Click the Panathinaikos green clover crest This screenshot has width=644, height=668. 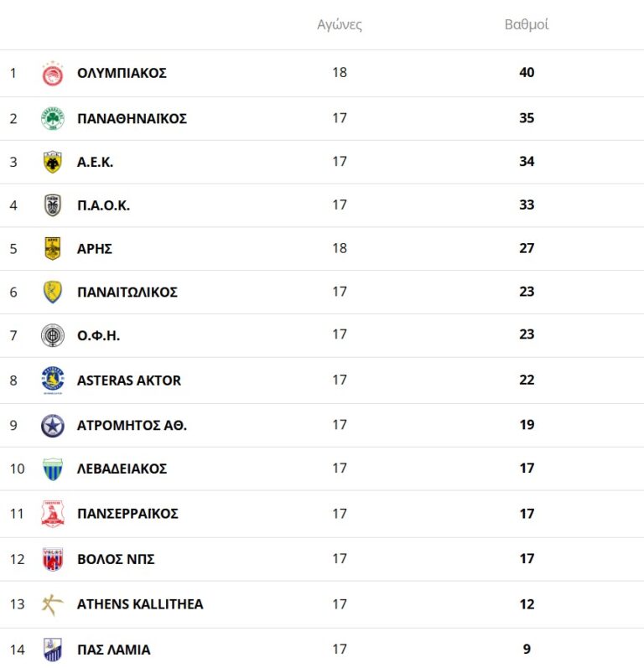(53, 118)
